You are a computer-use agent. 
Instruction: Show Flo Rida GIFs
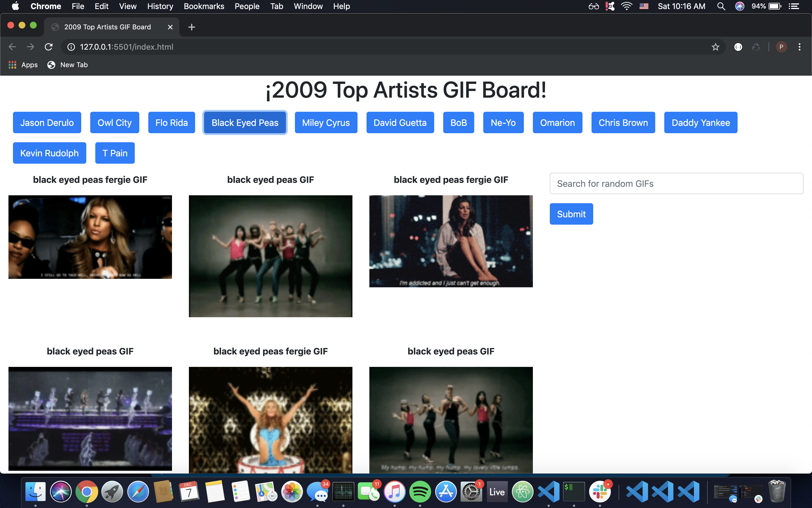coord(171,123)
